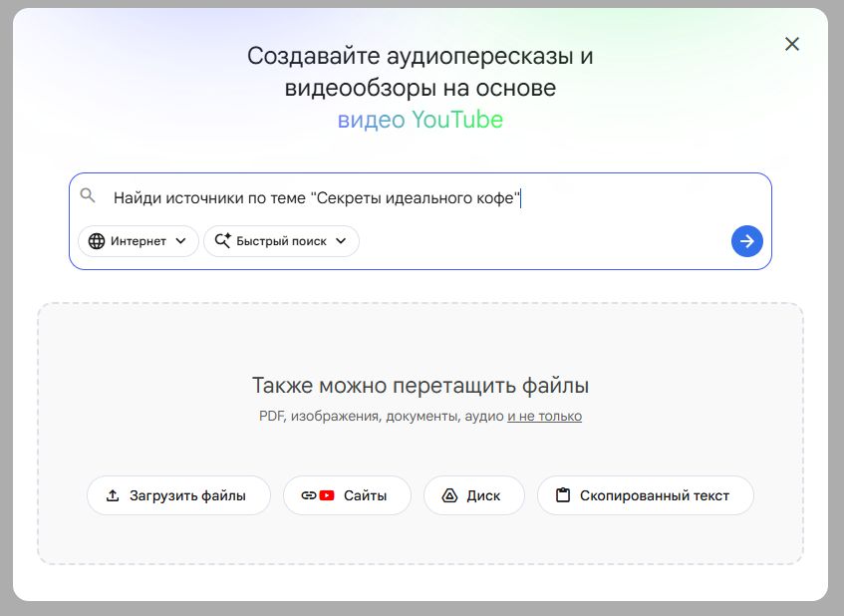Viewport: 844px width, 616px height.
Task: Click the 'видео YouTube' heading text
Action: click(x=421, y=120)
